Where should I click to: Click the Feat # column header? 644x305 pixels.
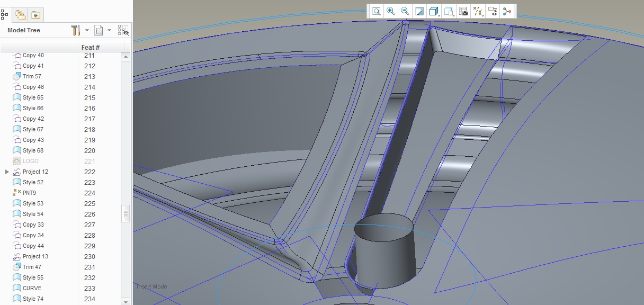(91, 47)
